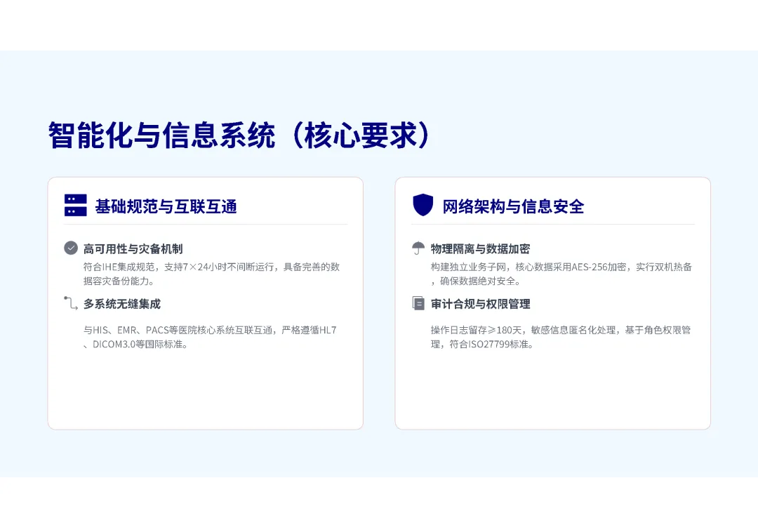
Task: Click the server icon beside 基础规范与互联互通
Action: [75, 206]
